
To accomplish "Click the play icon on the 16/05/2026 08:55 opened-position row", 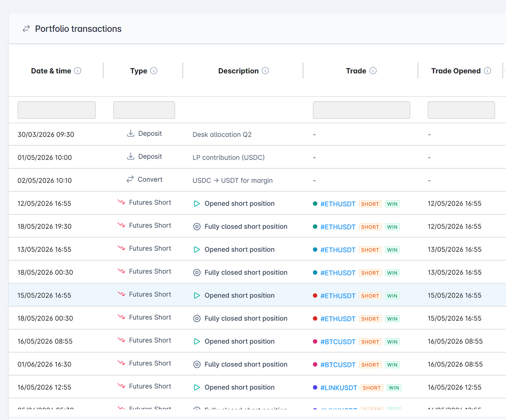I will click(x=197, y=341).
